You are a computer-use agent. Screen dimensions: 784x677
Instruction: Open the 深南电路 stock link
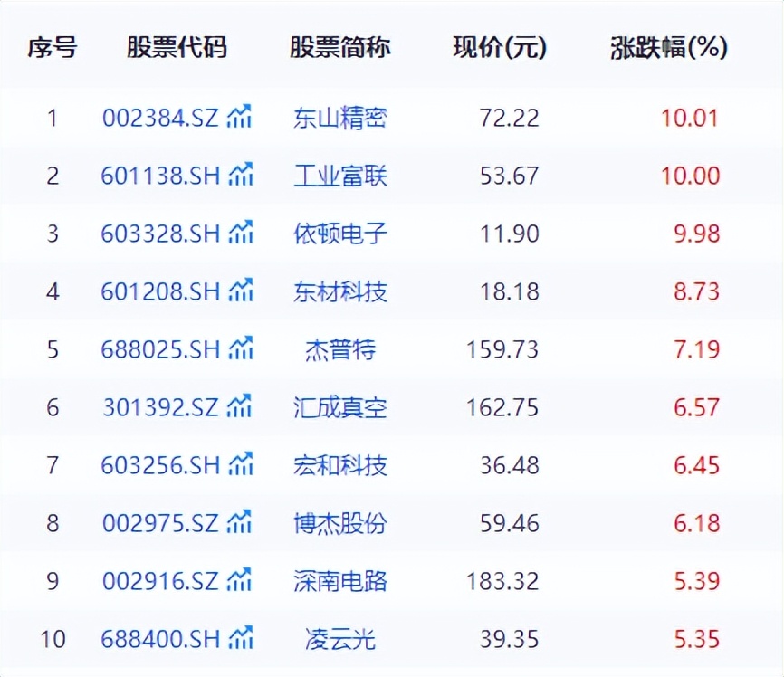pos(340,581)
